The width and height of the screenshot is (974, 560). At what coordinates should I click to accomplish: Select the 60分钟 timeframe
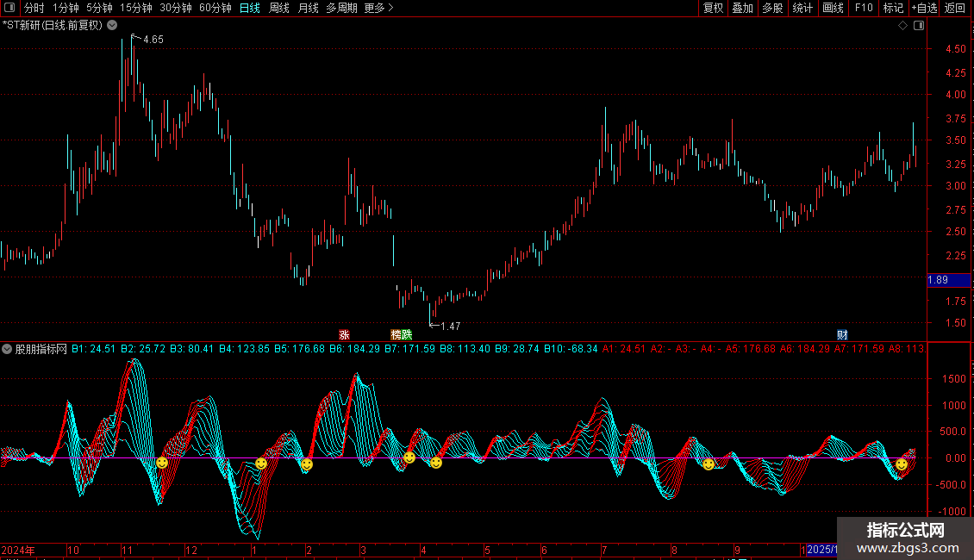tap(215, 8)
